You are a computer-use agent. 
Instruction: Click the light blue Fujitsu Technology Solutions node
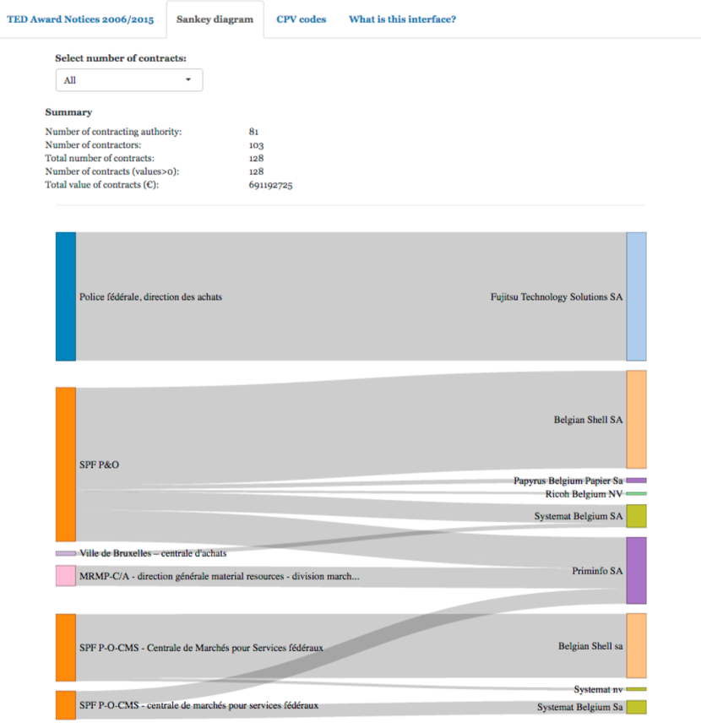(x=637, y=296)
